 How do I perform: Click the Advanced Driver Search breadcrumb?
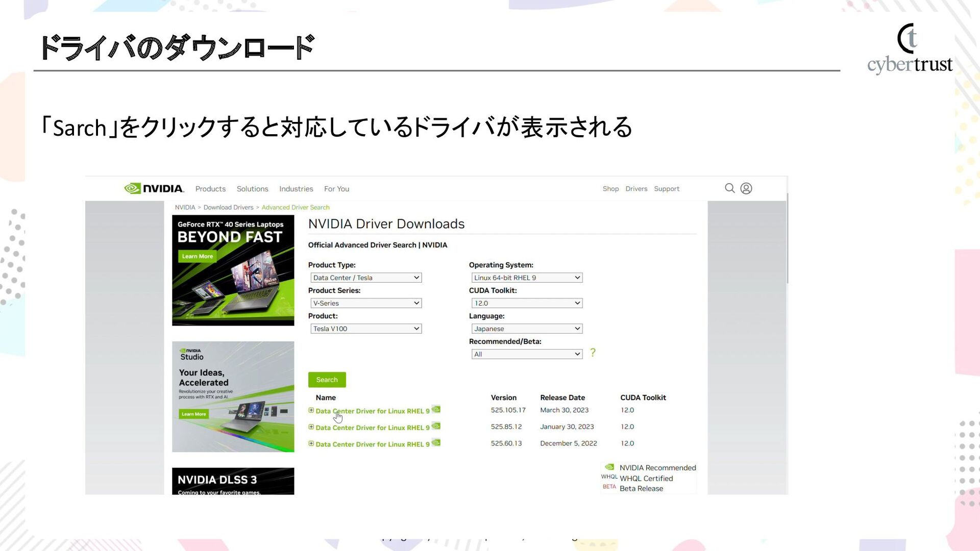click(296, 207)
